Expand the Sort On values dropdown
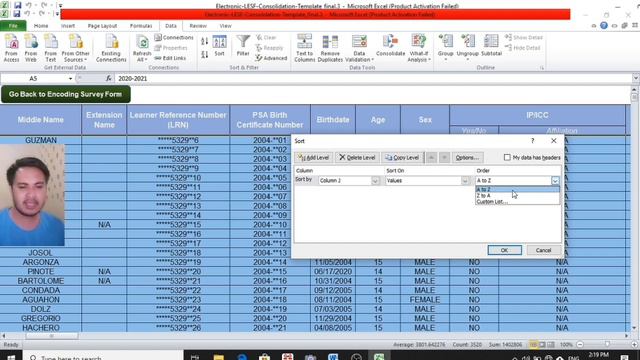This screenshot has width=640, height=360. (465, 180)
